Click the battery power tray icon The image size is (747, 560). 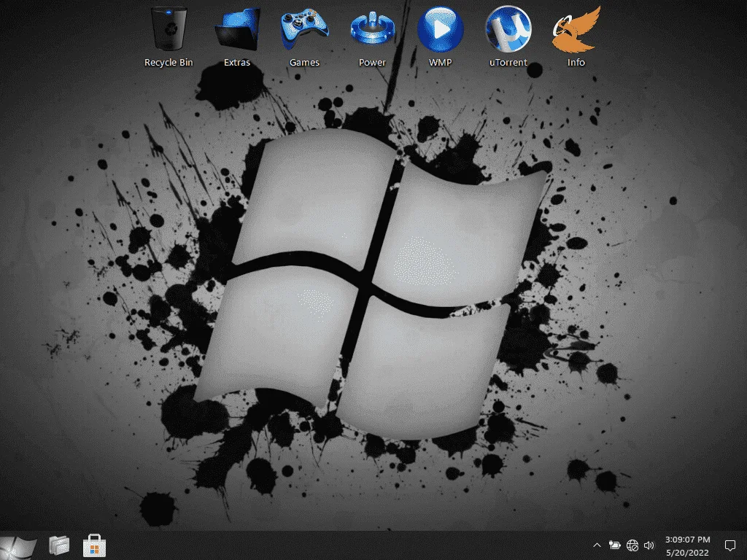(x=614, y=545)
